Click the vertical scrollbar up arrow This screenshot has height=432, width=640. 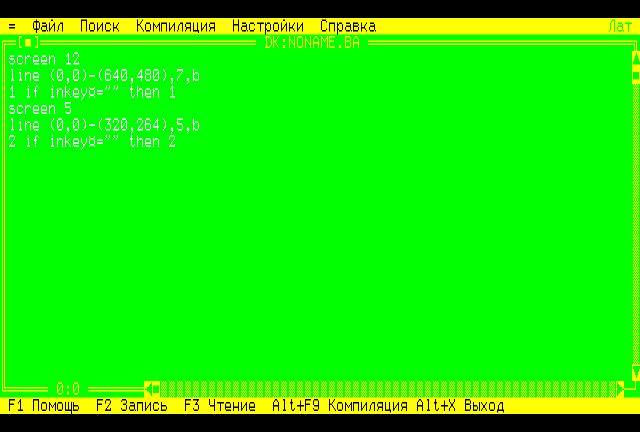click(x=635, y=58)
